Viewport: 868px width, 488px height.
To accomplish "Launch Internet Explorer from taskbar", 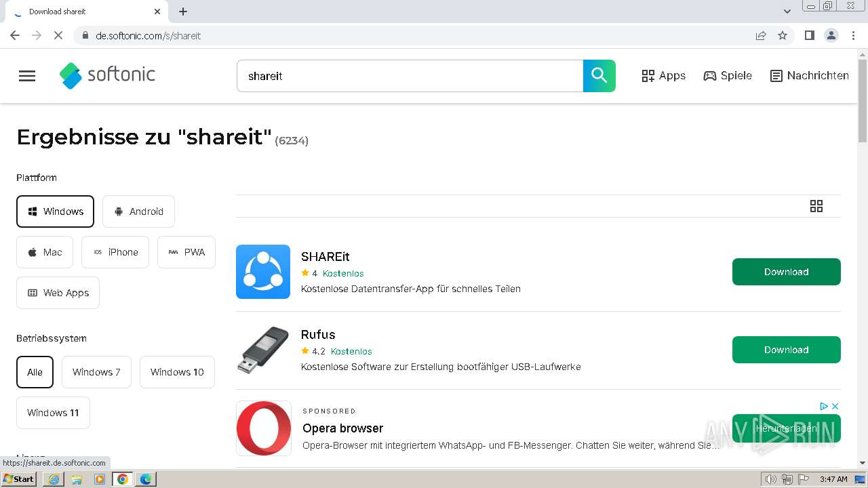I will pyautogui.click(x=54, y=479).
